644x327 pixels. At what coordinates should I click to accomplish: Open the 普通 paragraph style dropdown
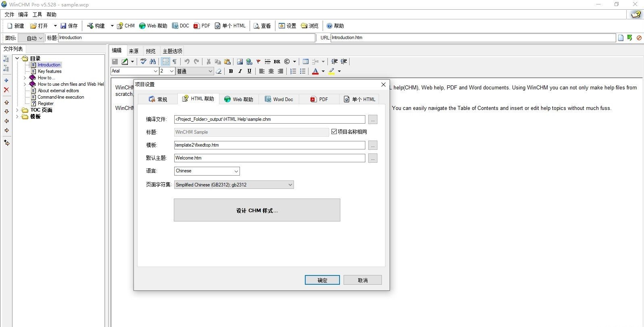point(194,71)
